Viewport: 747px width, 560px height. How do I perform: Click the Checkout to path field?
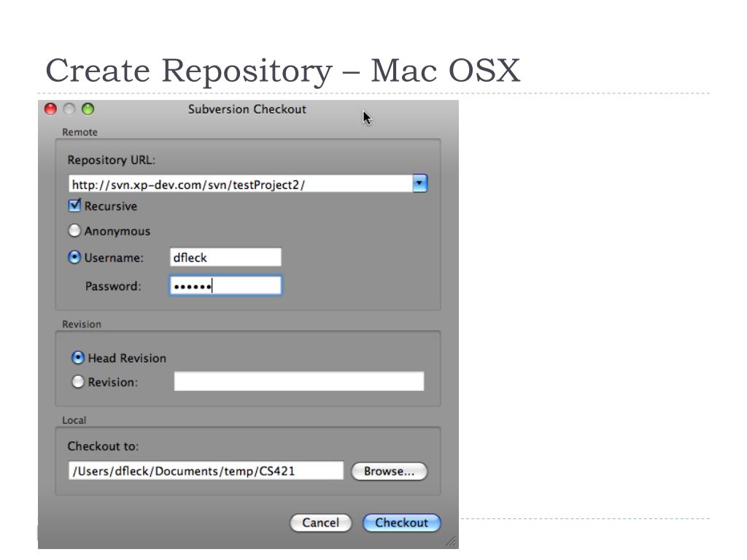coord(206,470)
